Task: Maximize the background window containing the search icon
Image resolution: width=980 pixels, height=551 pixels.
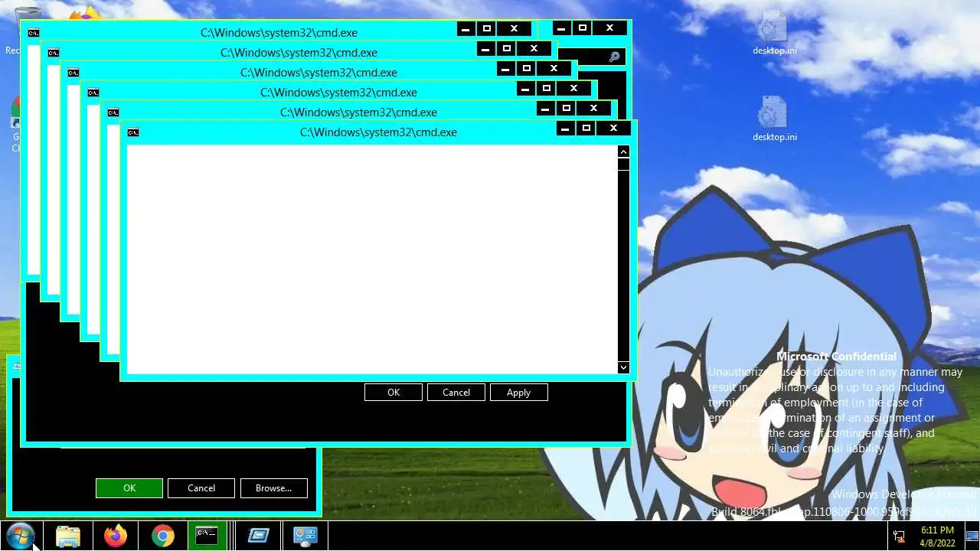Action: coord(583,28)
